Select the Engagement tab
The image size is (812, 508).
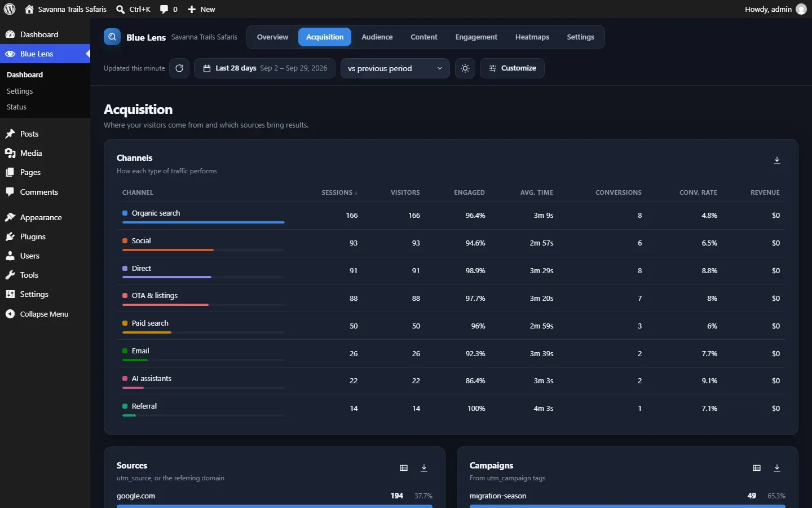tap(476, 37)
